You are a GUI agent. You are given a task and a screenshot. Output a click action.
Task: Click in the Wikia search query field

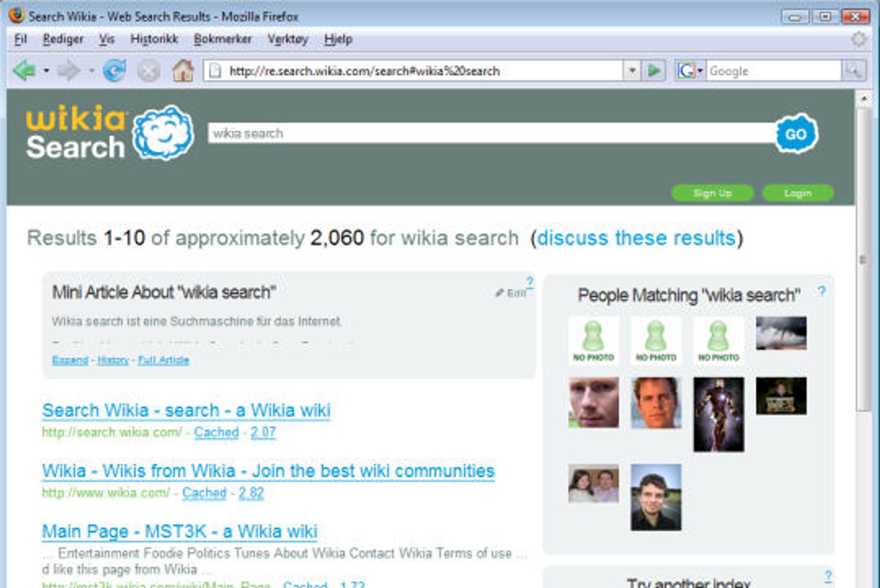(x=491, y=133)
